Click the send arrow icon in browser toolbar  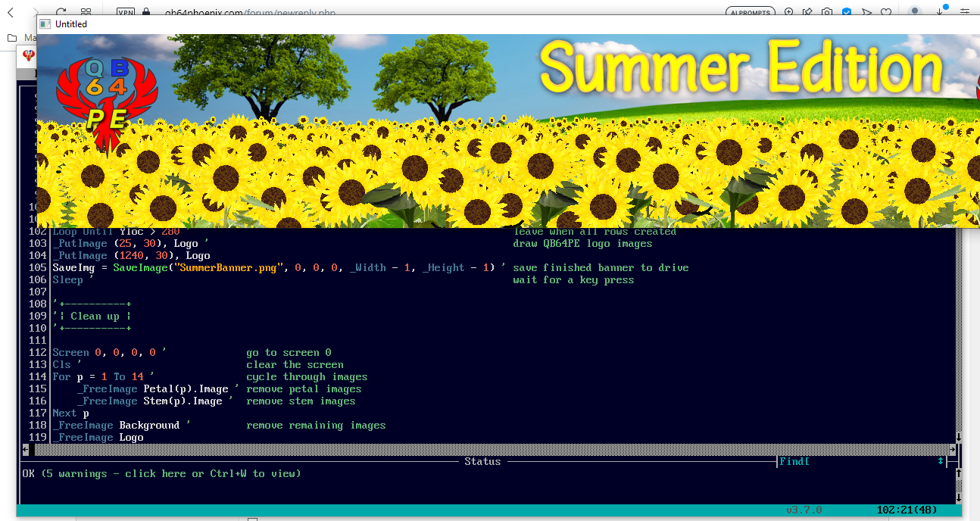click(866, 12)
